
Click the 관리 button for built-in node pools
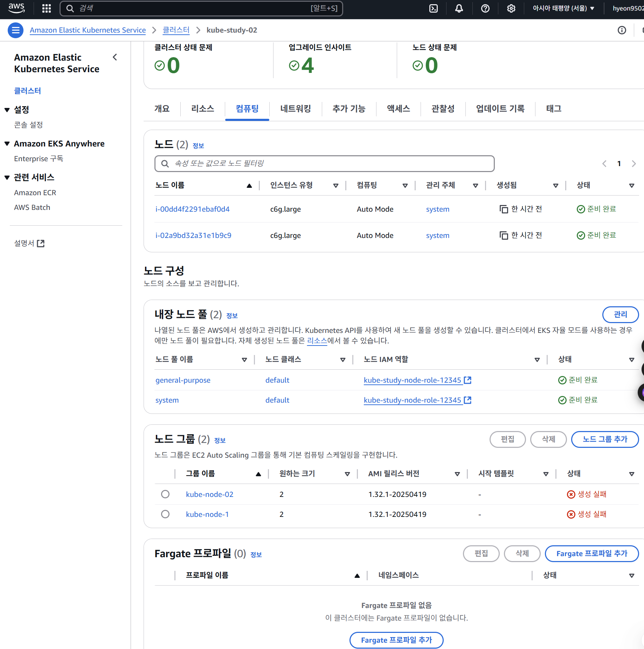coord(621,314)
